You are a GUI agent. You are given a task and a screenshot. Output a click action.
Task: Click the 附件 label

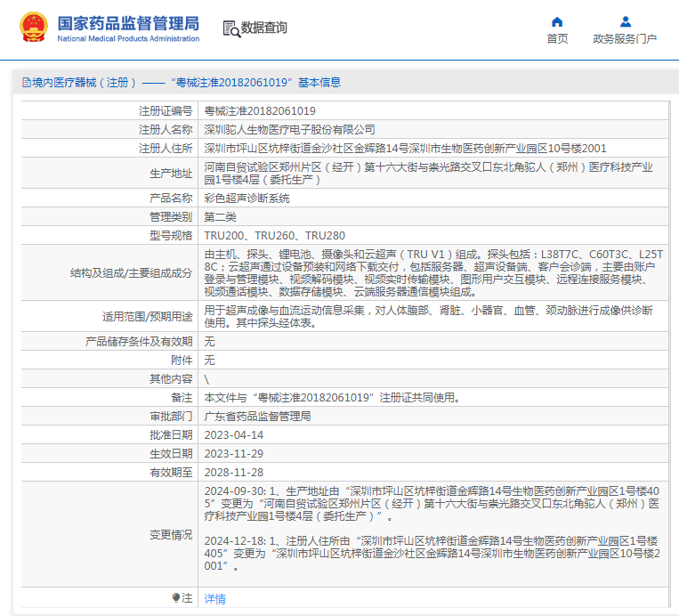coord(182,361)
